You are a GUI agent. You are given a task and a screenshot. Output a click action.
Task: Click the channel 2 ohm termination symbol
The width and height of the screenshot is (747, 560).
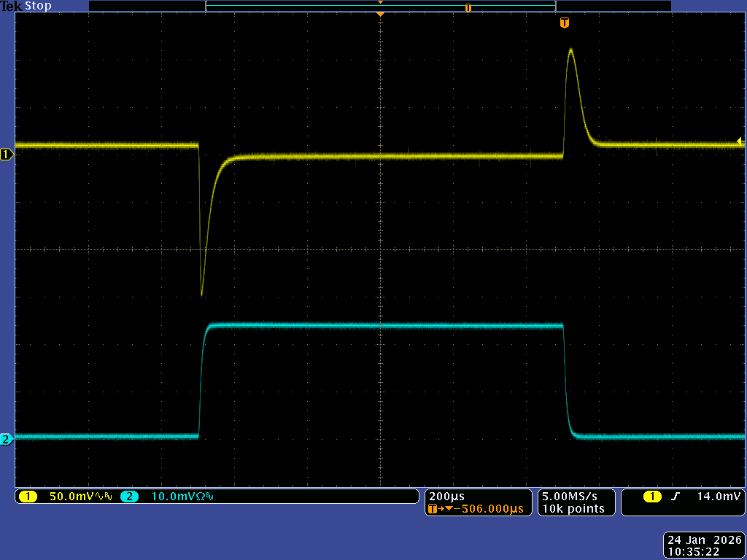201,497
